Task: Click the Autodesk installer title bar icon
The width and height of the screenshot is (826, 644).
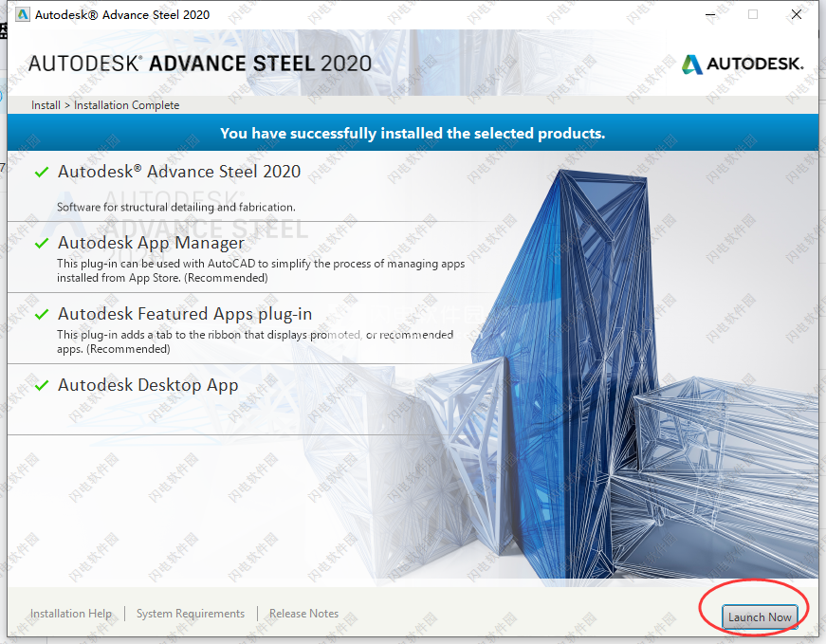Action: click(23, 14)
